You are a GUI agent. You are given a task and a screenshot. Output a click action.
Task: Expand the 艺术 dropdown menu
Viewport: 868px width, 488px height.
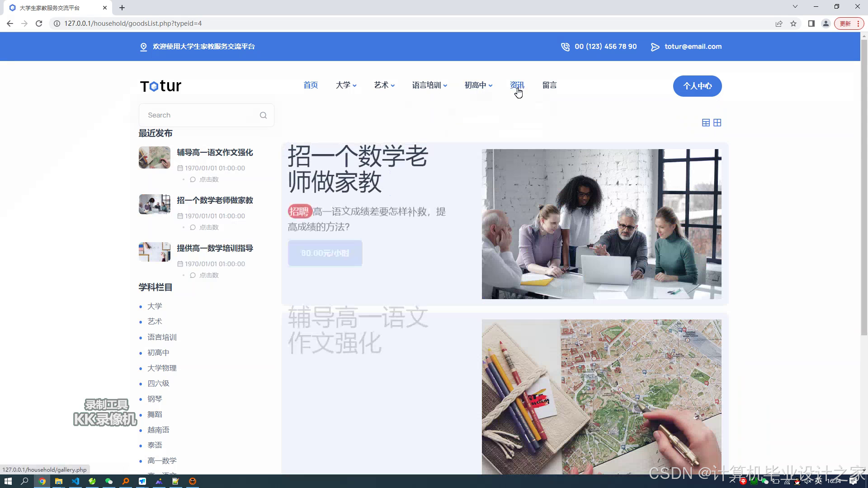pyautogui.click(x=384, y=85)
